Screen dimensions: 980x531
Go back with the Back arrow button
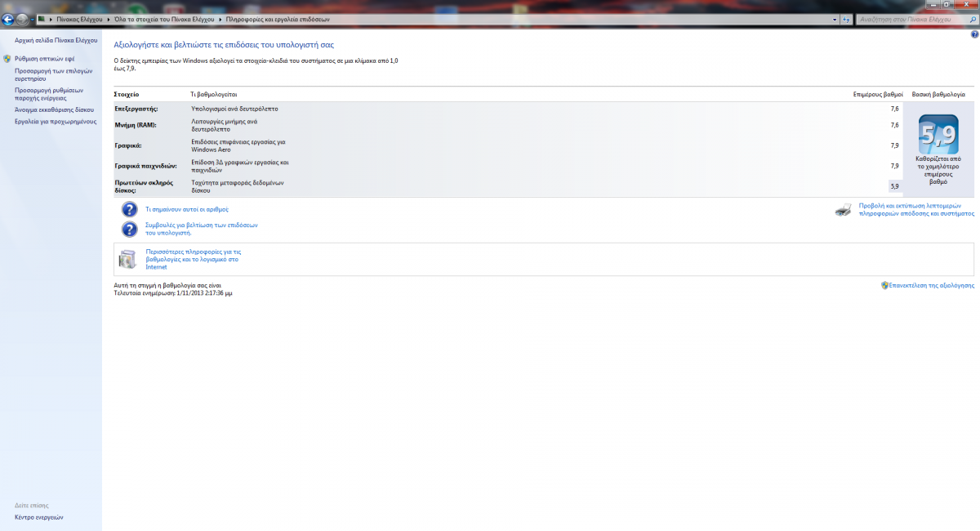click(x=9, y=19)
